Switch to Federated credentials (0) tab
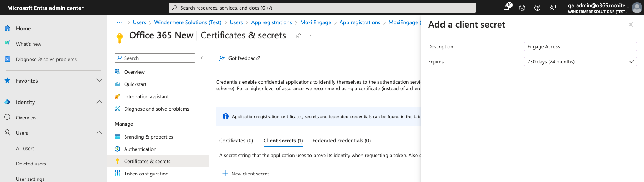The image size is (644, 182). click(342, 141)
